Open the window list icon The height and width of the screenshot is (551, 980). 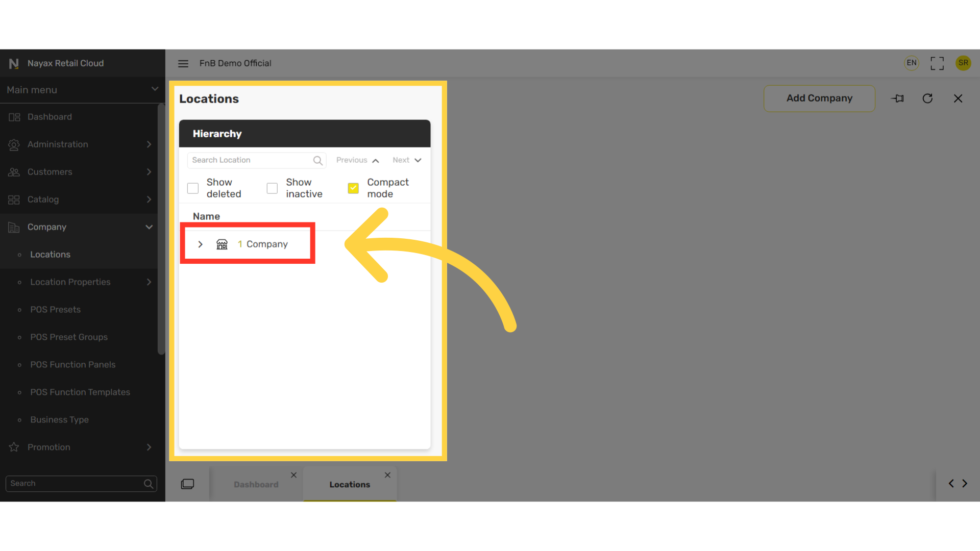pyautogui.click(x=187, y=484)
